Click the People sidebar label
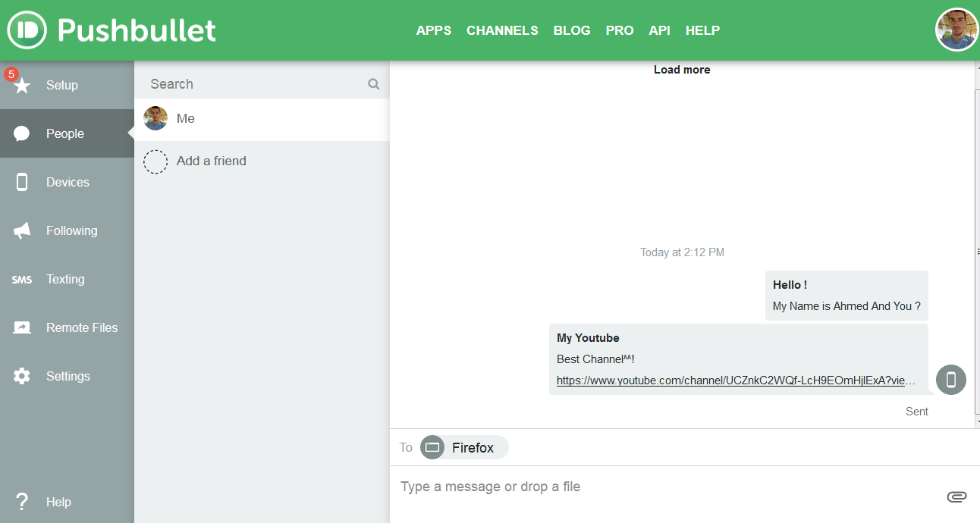The height and width of the screenshot is (523, 980). [x=65, y=133]
